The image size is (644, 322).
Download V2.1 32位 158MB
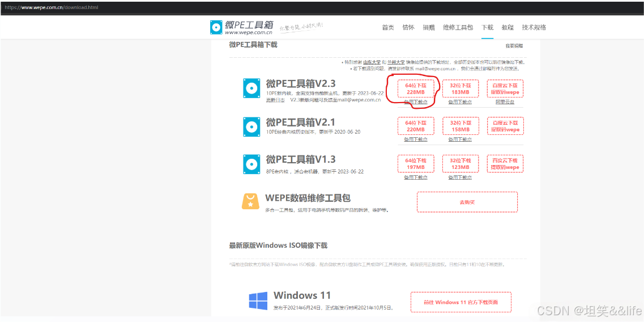[x=460, y=126]
